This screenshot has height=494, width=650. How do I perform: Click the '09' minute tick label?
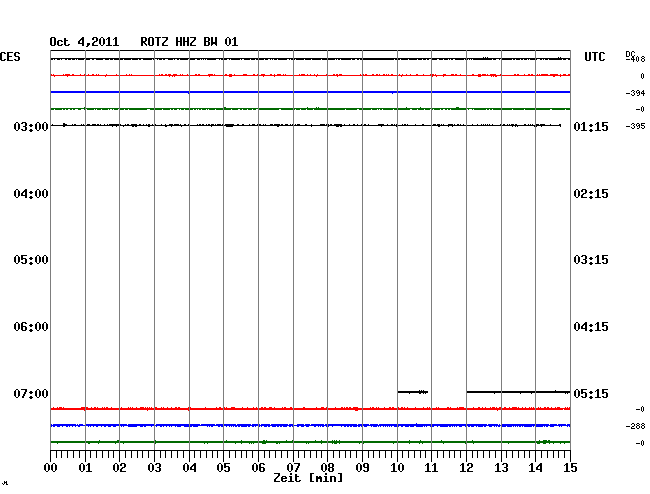pyautogui.click(x=362, y=468)
